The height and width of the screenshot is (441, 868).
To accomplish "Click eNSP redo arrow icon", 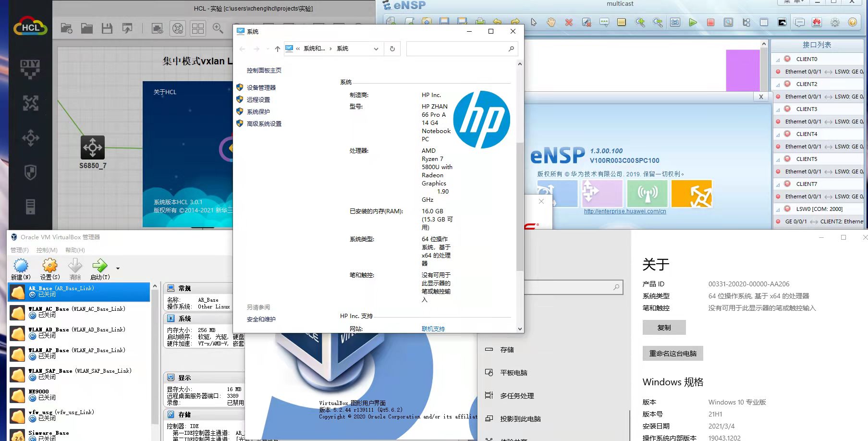I will (515, 22).
